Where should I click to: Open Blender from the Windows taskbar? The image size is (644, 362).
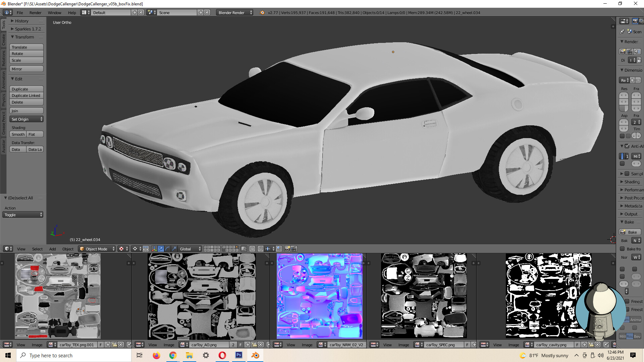click(255, 355)
